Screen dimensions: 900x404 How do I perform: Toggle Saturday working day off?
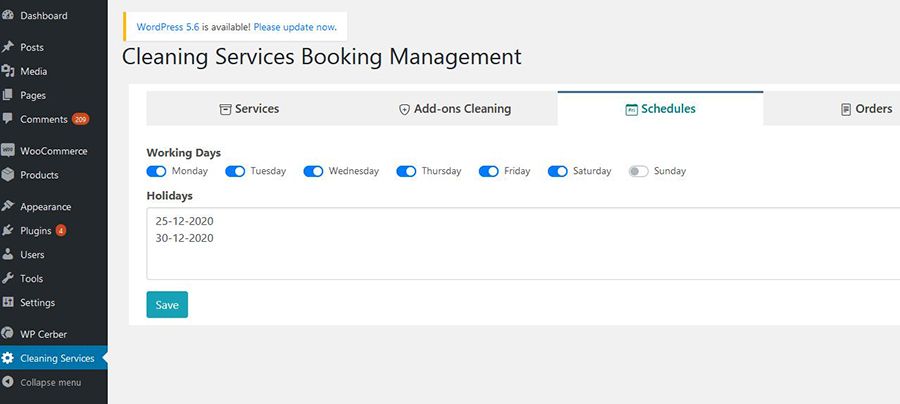(x=557, y=171)
